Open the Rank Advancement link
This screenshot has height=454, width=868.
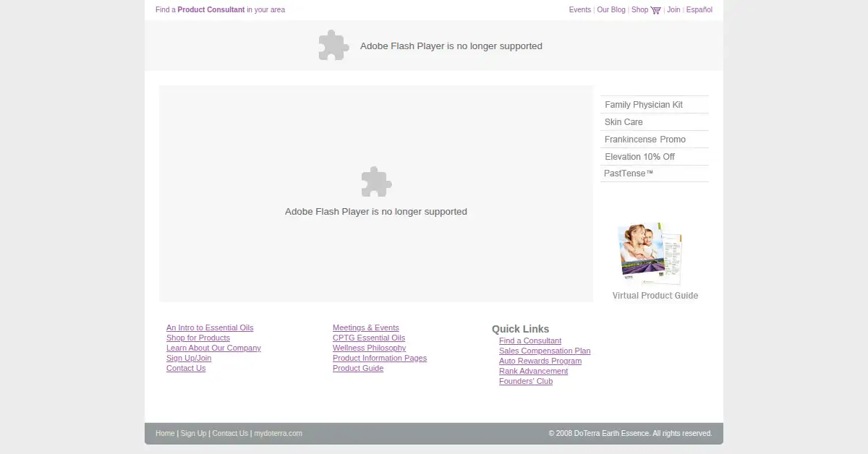pos(534,372)
